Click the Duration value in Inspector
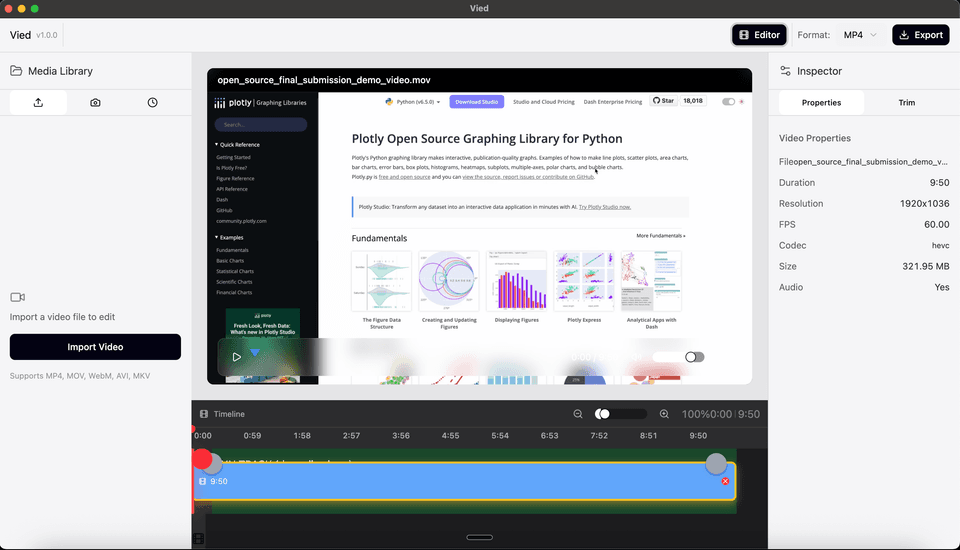This screenshot has height=550, width=960. [939, 183]
